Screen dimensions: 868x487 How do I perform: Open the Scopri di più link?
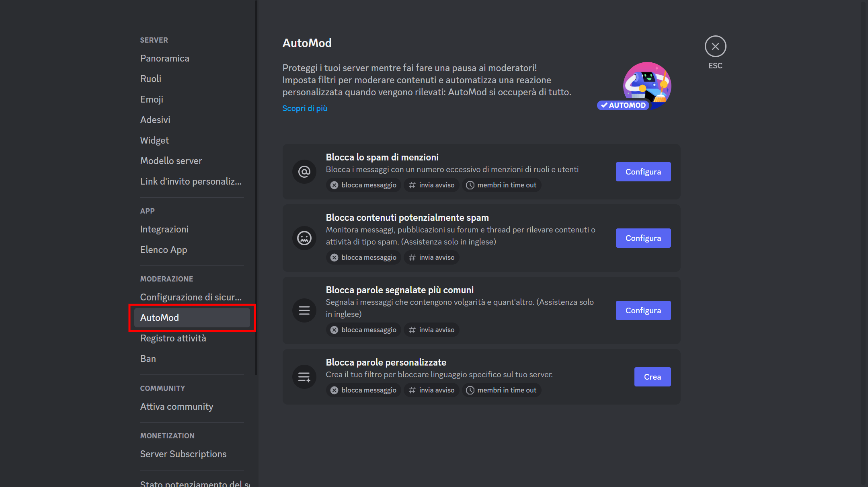(x=304, y=108)
